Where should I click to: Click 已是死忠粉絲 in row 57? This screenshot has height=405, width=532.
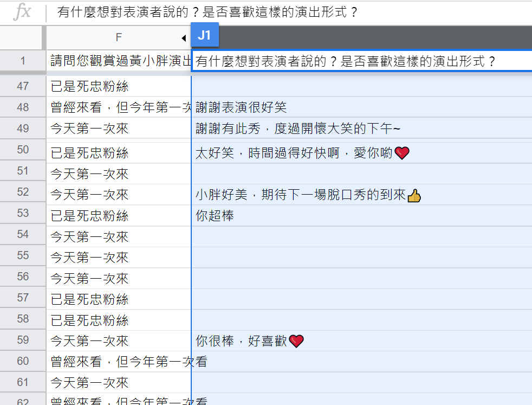pos(89,299)
